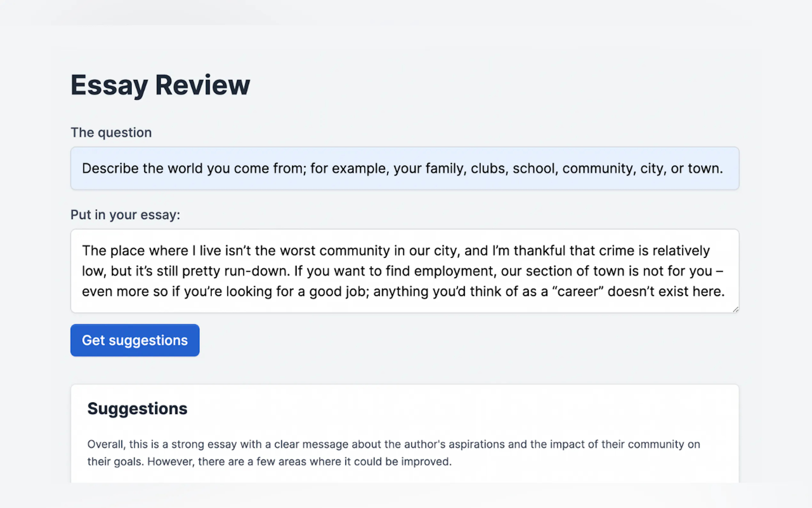The width and height of the screenshot is (812, 508).
Task: Click 'Overall' in the suggestions paragraph
Action: (x=106, y=444)
